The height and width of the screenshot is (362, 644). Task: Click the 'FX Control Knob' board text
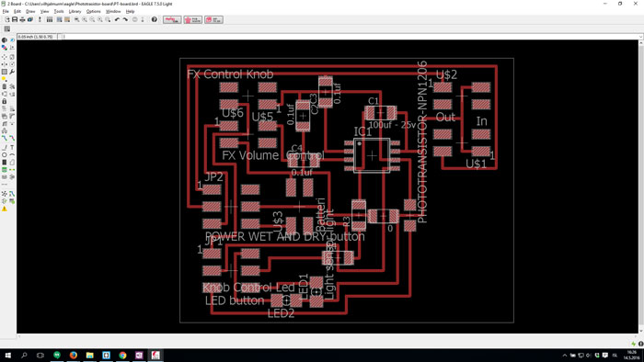pos(230,74)
